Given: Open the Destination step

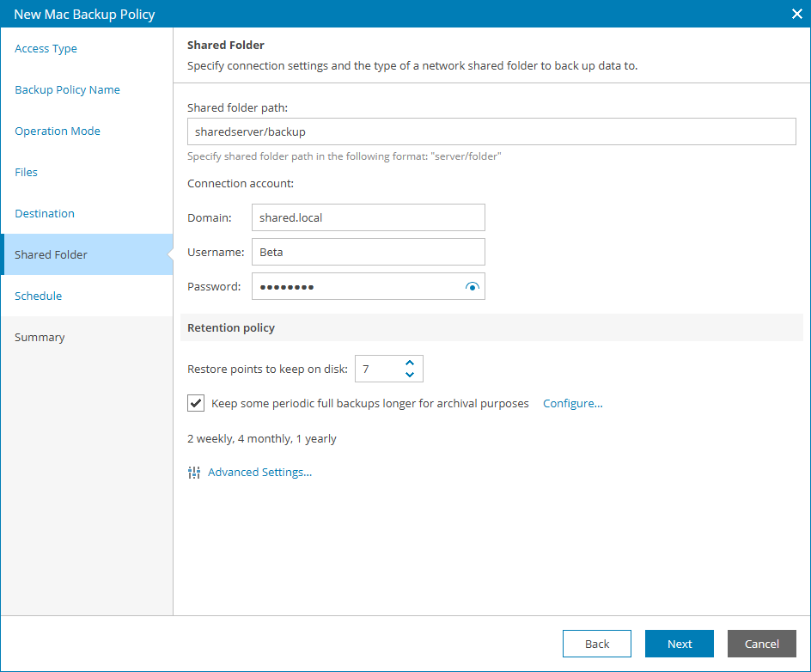Looking at the screenshot, I should (x=44, y=213).
